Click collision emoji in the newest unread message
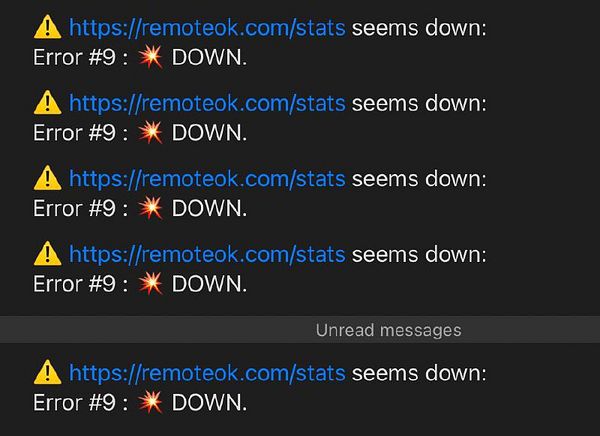The height and width of the screenshot is (436, 600). coord(151,403)
